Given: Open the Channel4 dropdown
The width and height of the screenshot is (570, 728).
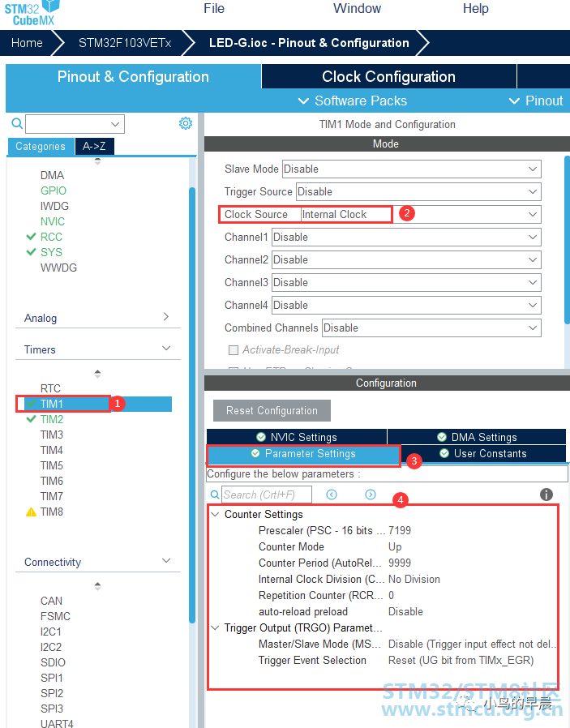Looking at the screenshot, I should (x=406, y=306).
